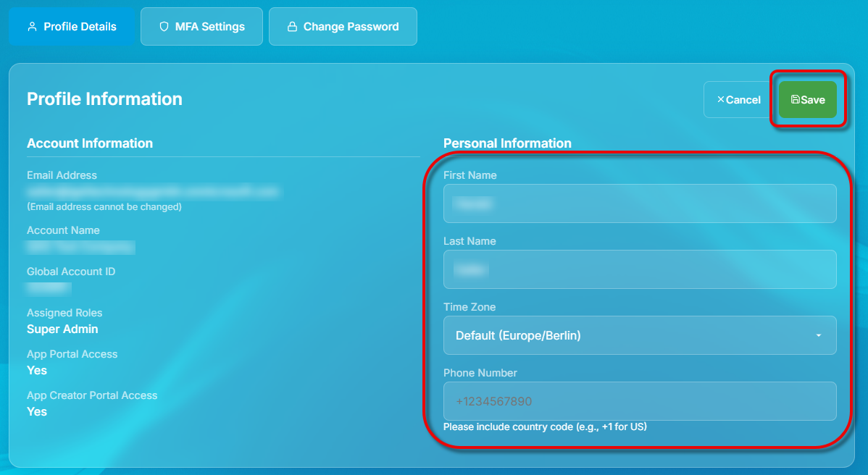The height and width of the screenshot is (475, 868).
Task: Click the padlock icon on Change Password
Action: [292, 27]
